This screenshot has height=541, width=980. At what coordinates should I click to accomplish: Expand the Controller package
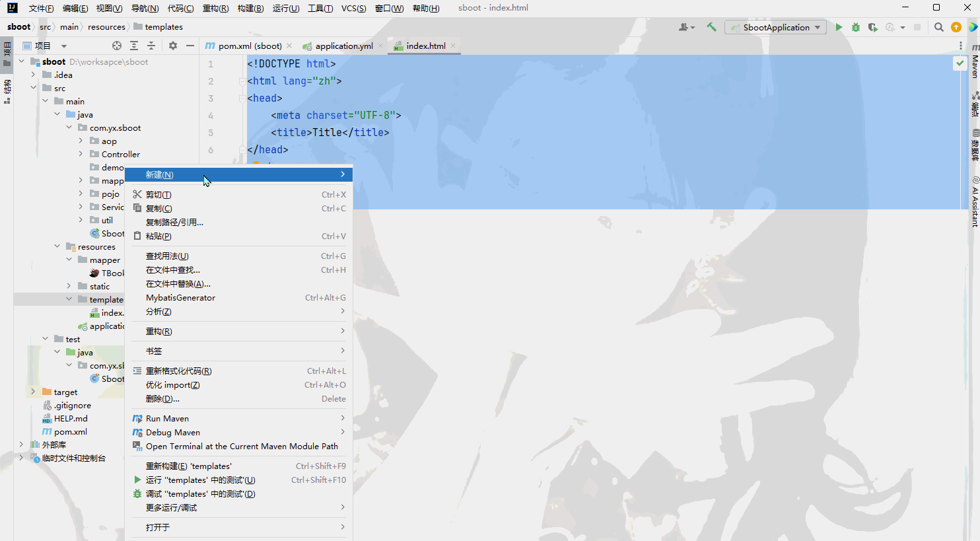[x=81, y=154]
